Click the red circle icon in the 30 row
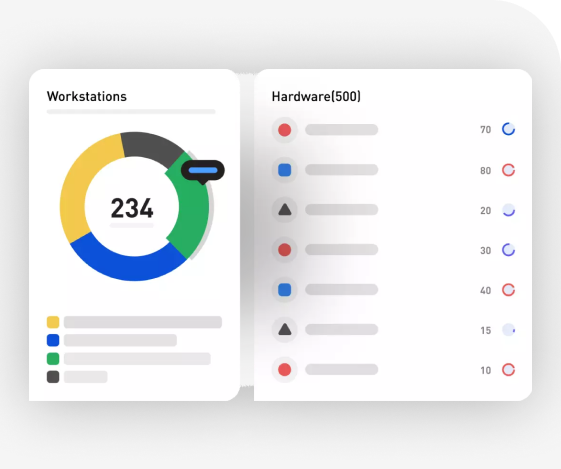Image resolution: width=561 pixels, height=469 pixels. coord(284,250)
